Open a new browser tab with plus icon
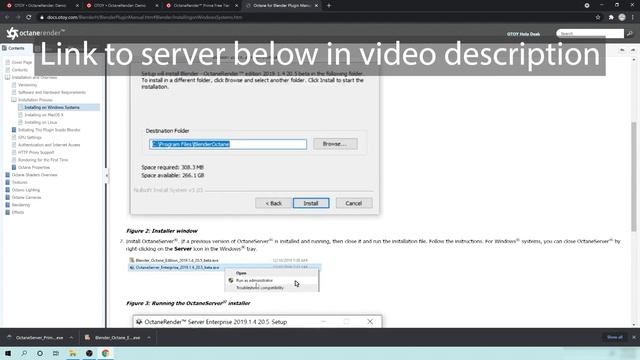Image resolution: width=640 pixels, height=360 pixels. coord(329,6)
